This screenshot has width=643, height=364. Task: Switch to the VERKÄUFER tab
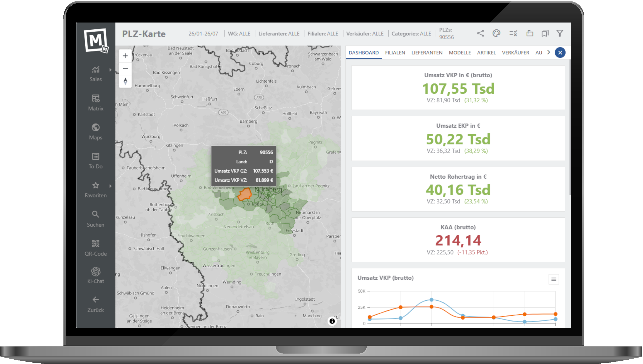click(x=516, y=53)
